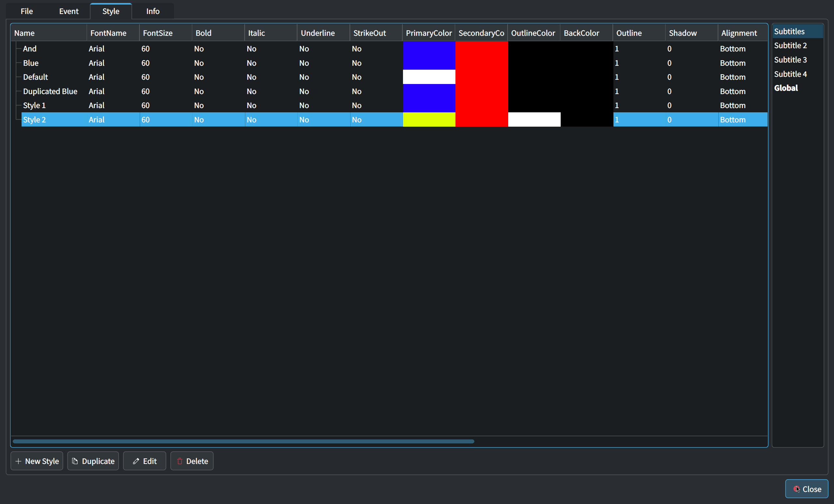Open the Event tab
Image resolution: width=834 pixels, height=504 pixels.
point(69,11)
